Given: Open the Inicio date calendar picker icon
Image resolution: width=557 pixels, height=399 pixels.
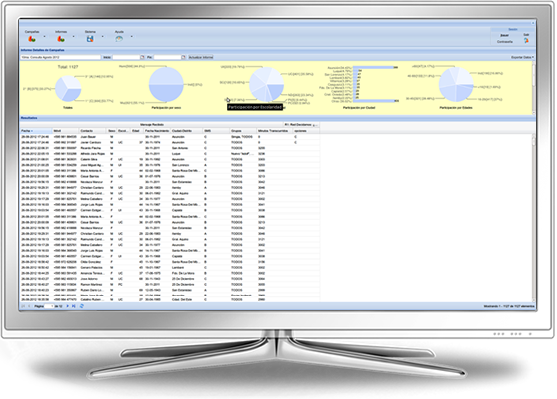Looking at the screenshot, I should (142, 57).
